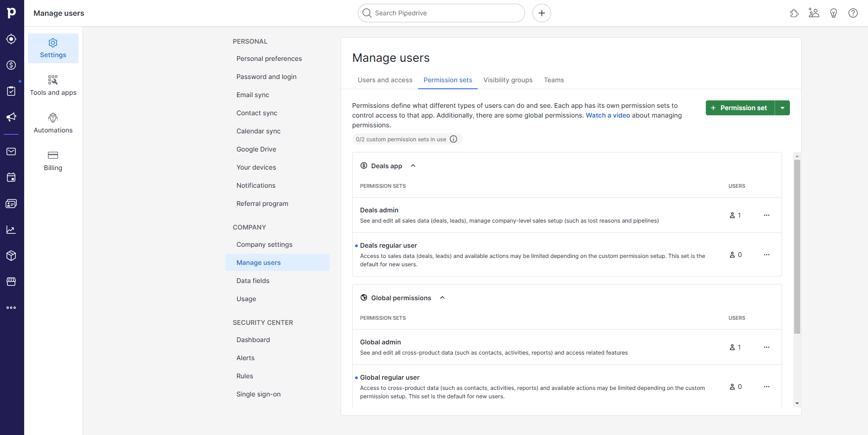Open Deals from the dollar icon
The height and width of the screenshot is (435, 868).
pyautogui.click(x=11, y=65)
